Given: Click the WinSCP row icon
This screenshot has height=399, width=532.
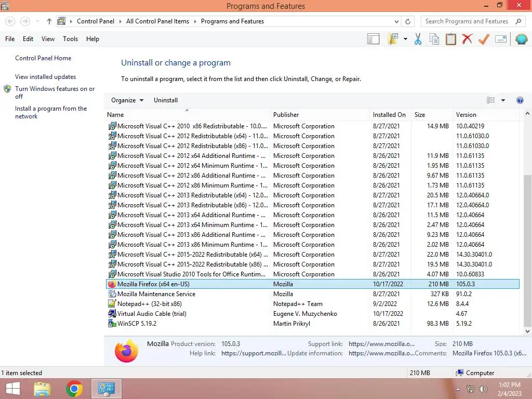Looking at the screenshot, I should tap(112, 323).
